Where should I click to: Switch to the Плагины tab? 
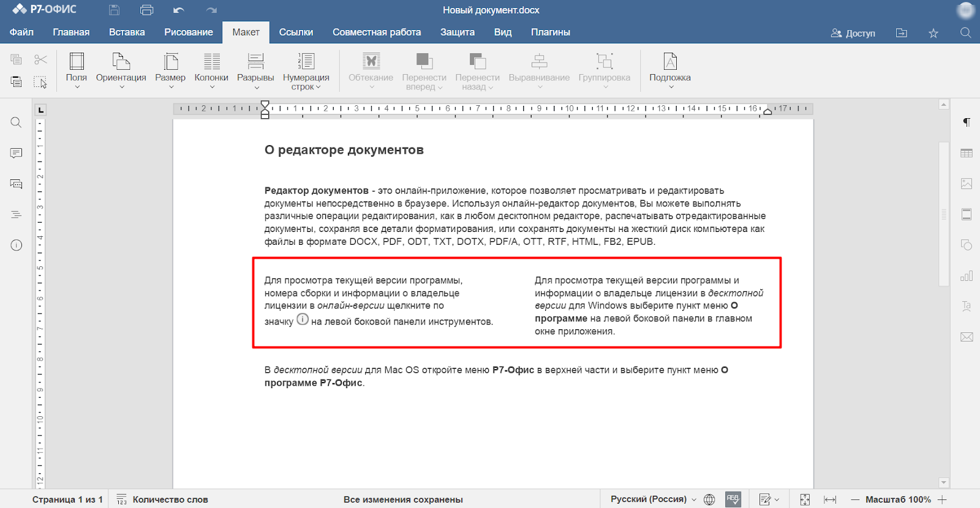(x=551, y=32)
